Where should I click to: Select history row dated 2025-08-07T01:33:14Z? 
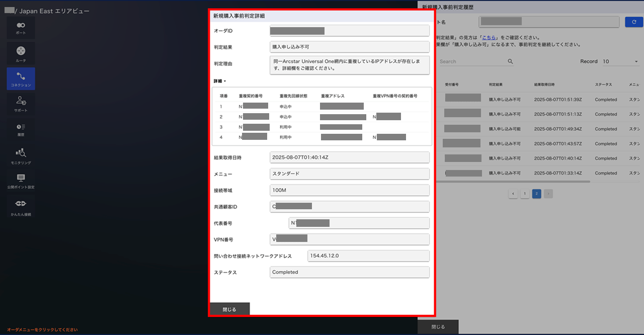pos(539,173)
